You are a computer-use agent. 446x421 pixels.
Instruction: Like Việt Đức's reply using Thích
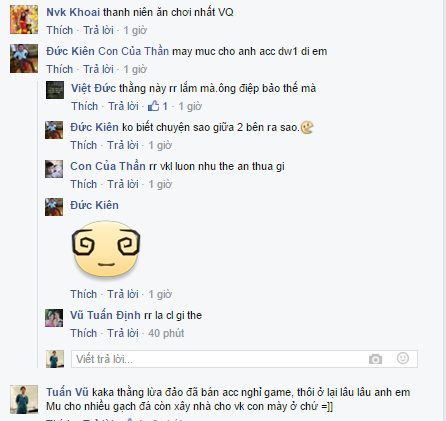[x=85, y=106]
